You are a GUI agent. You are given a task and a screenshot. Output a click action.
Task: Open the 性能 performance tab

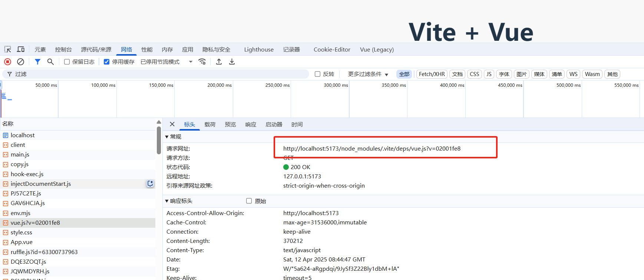(147, 49)
